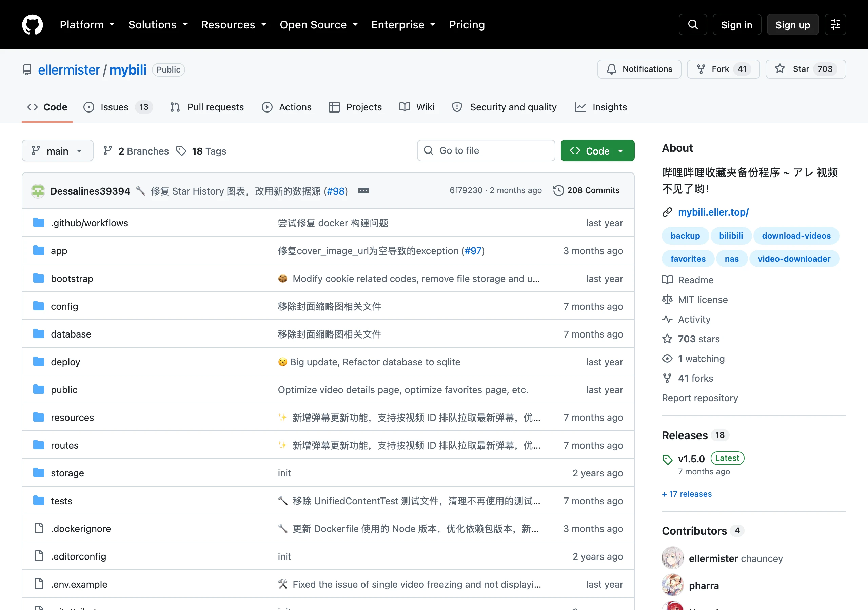
Task: Click the Star button for the repository
Action: 806,69
